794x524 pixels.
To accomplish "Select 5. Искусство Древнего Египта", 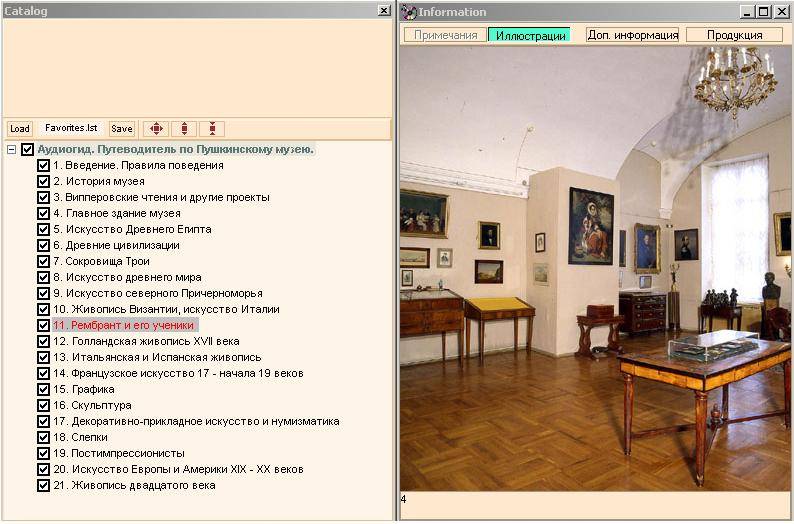I will point(132,229).
